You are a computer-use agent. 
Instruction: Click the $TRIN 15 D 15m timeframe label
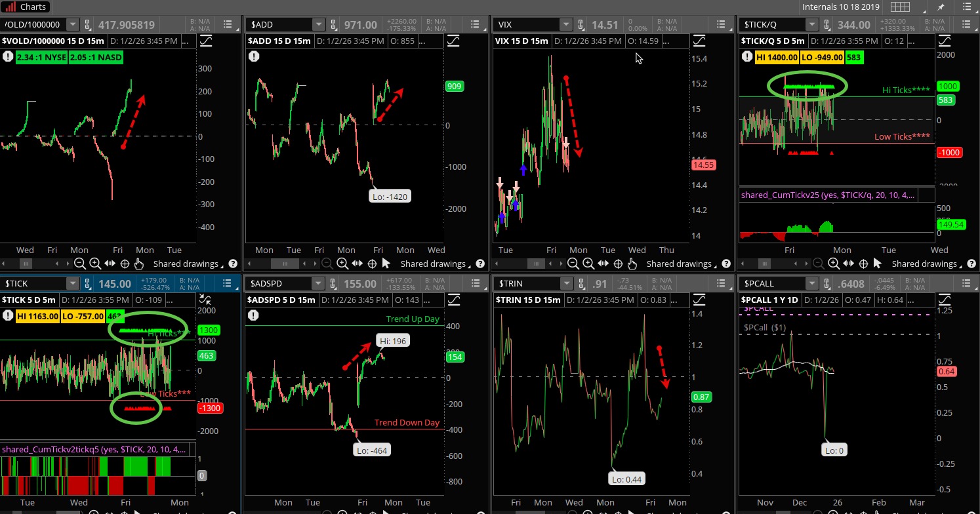click(x=528, y=300)
